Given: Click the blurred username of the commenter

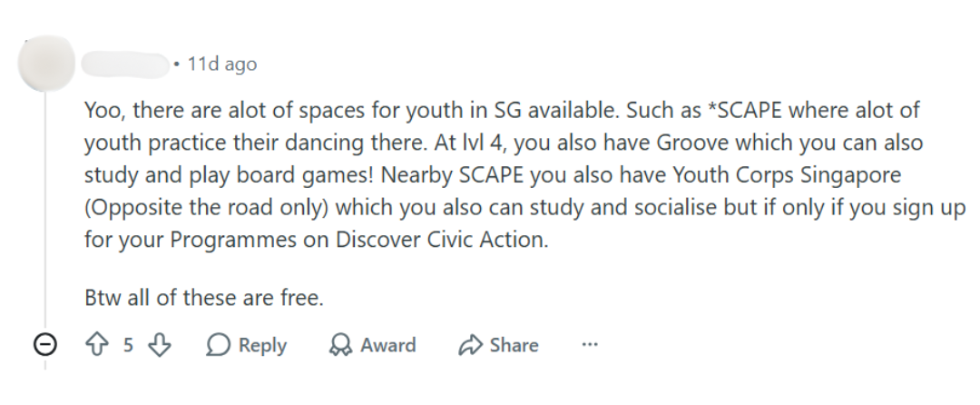Looking at the screenshot, I should [125, 64].
